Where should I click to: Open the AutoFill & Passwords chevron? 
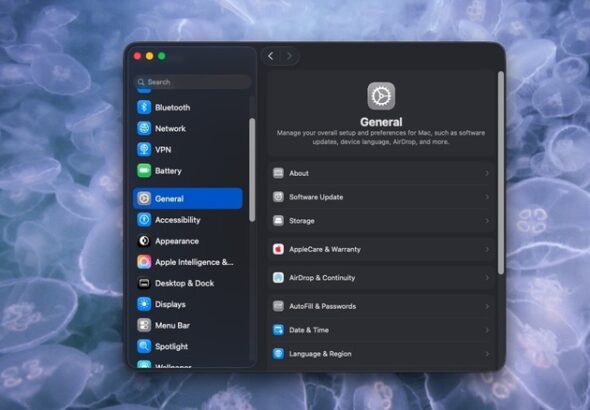487,306
